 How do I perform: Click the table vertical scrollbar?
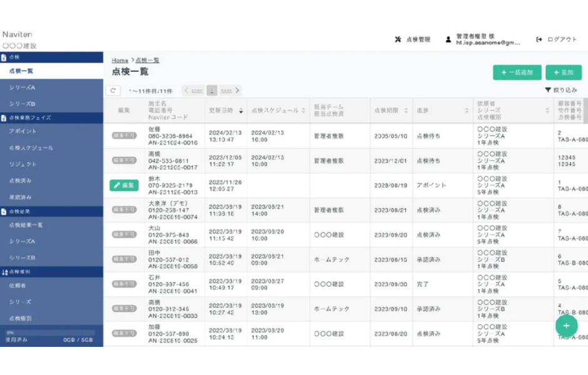[585, 111]
